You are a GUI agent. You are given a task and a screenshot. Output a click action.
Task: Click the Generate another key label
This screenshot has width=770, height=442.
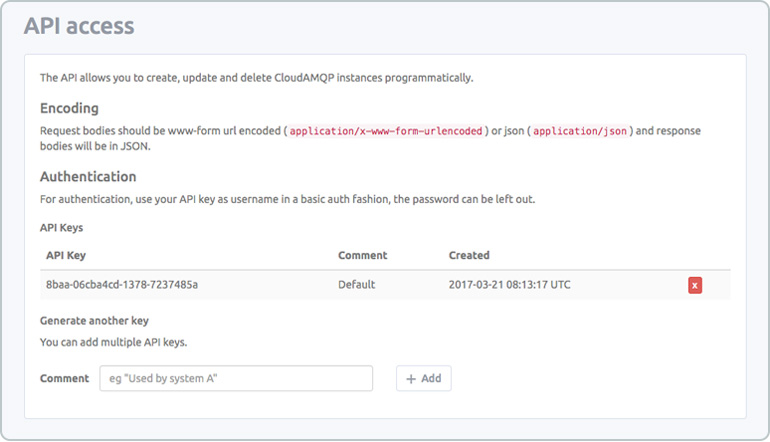tap(94, 321)
